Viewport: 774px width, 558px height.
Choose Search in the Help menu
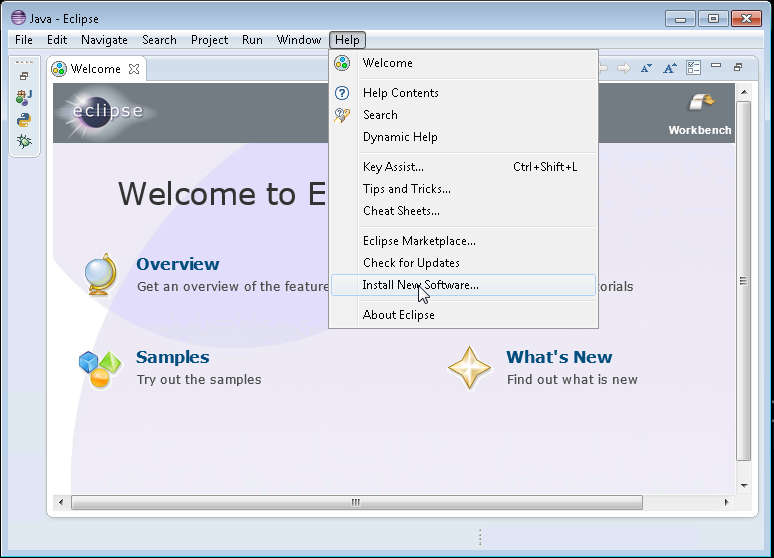pyautogui.click(x=463, y=115)
